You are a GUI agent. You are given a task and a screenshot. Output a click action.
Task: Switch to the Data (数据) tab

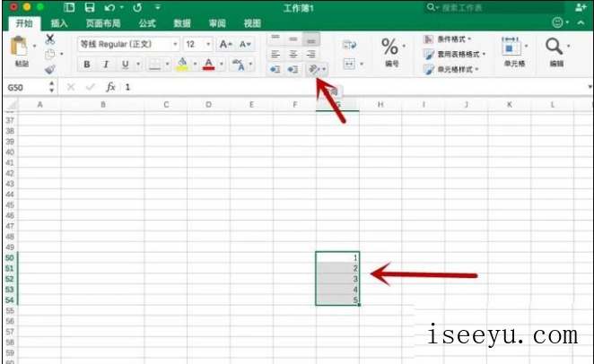(182, 23)
